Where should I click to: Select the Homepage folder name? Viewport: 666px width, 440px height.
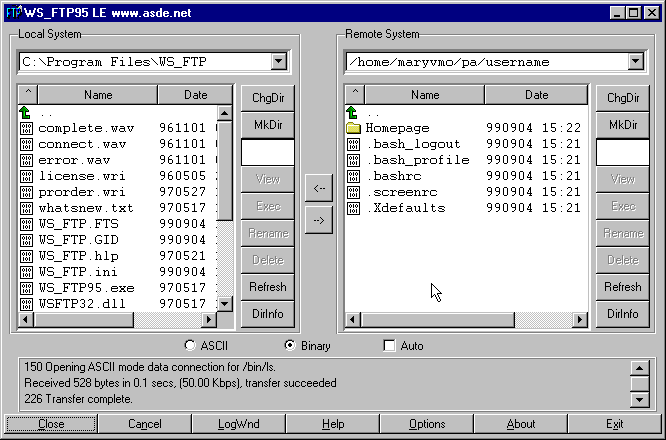click(398, 128)
